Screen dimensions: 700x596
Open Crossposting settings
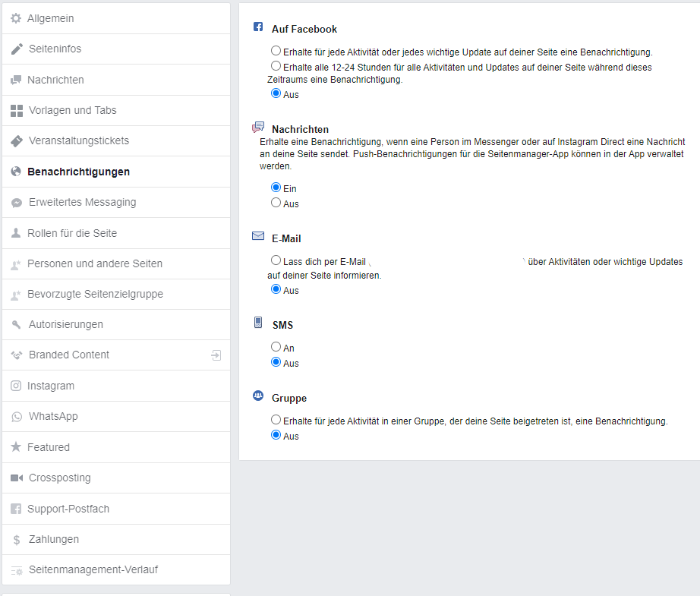pyautogui.click(x=116, y=478)
